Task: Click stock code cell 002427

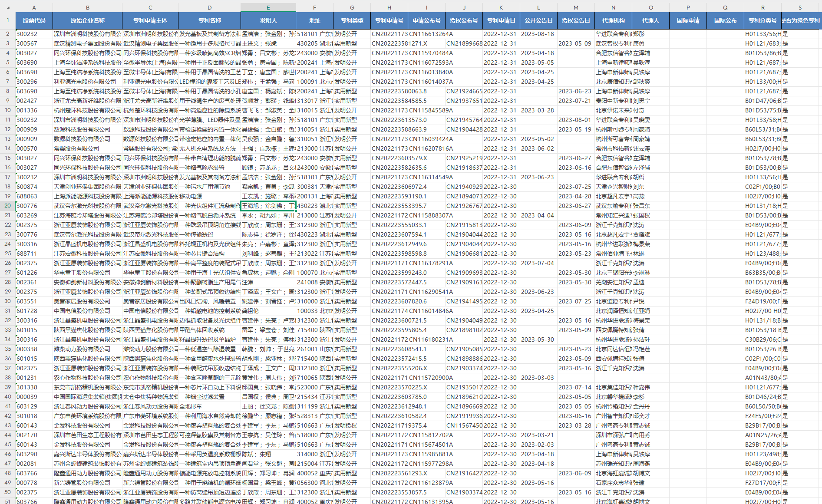Action: (x=34, y=101)
